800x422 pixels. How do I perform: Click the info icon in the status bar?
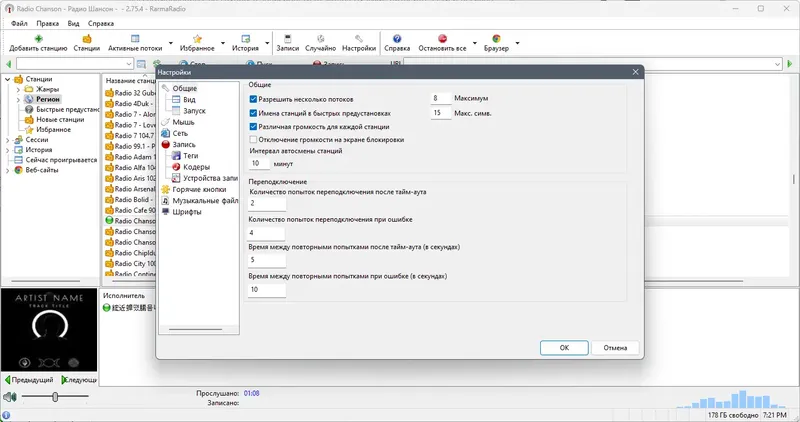coord(6,415)
